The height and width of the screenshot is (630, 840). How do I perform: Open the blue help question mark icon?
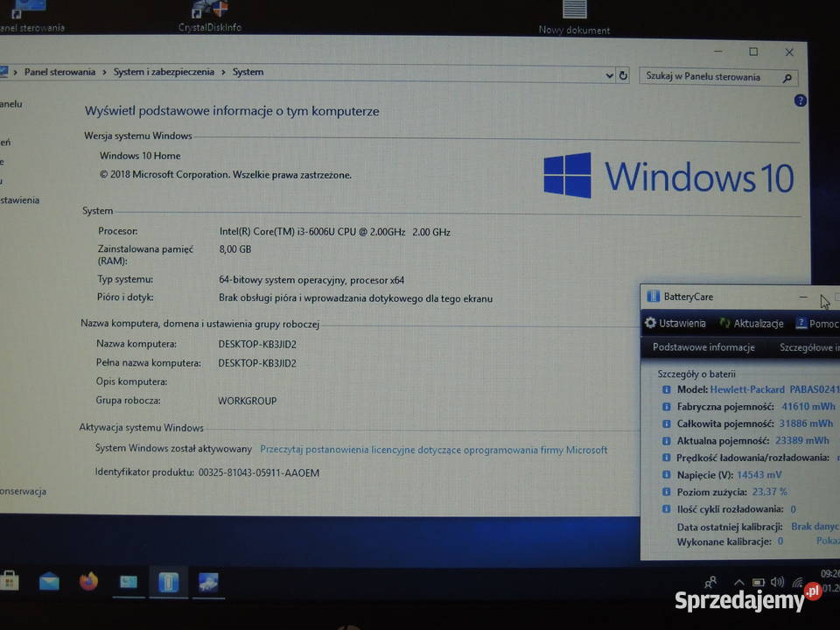coord(801,100)
